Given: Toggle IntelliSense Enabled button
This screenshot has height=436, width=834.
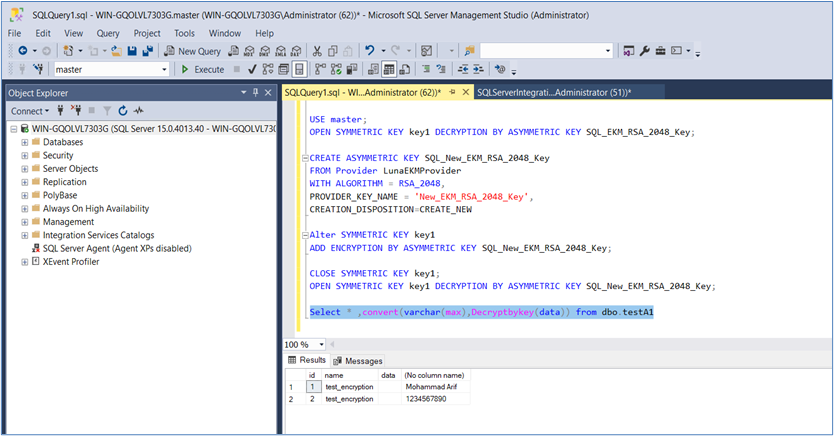Looking at the screenshot, I should tap(299, 69).
